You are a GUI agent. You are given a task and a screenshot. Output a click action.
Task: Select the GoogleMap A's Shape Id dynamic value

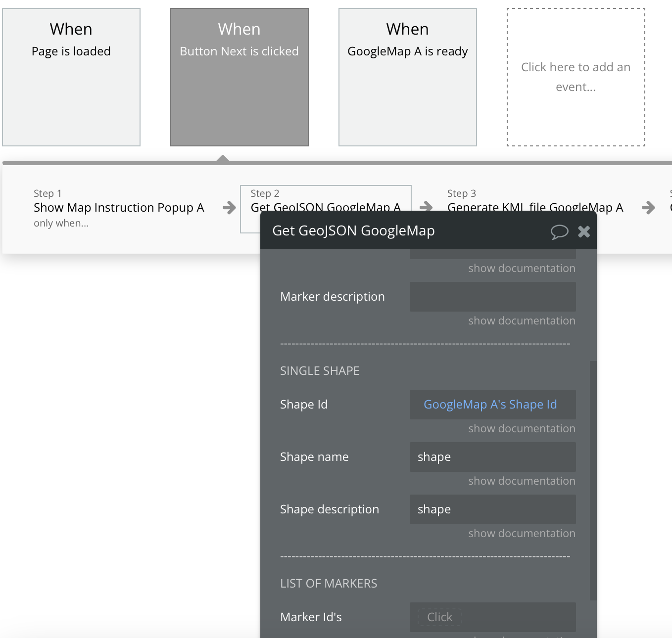(x=490, y=404)
